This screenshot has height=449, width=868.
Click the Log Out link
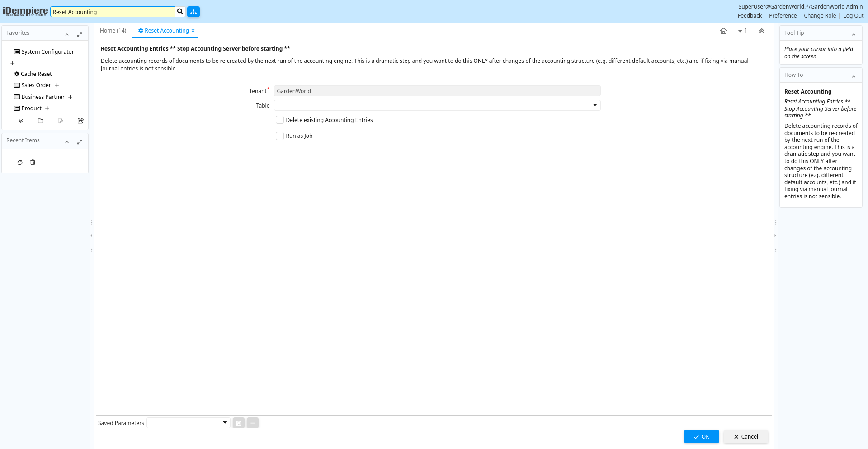pyautogui.click(x=853, y=16)
